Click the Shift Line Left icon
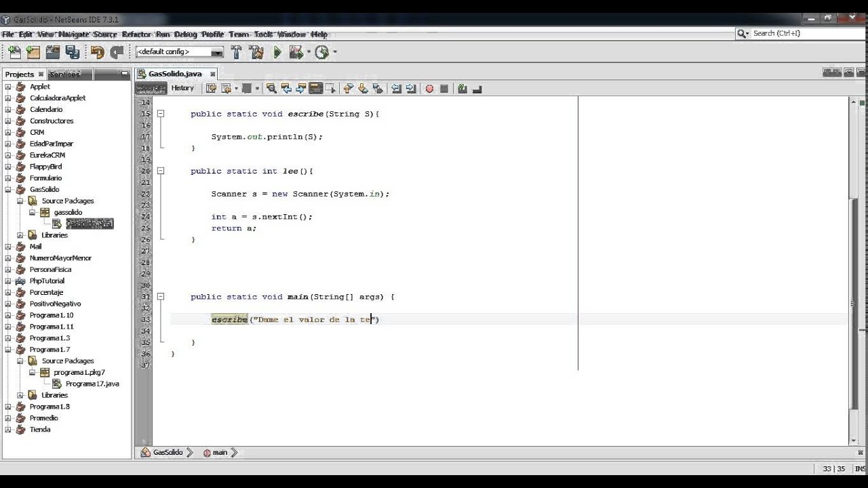The width and height of the screenshot is (868, 488). [397, 88]
